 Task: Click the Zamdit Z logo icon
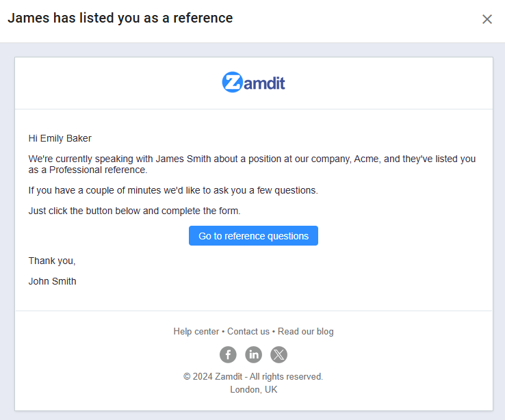click(x=232, y=82)
